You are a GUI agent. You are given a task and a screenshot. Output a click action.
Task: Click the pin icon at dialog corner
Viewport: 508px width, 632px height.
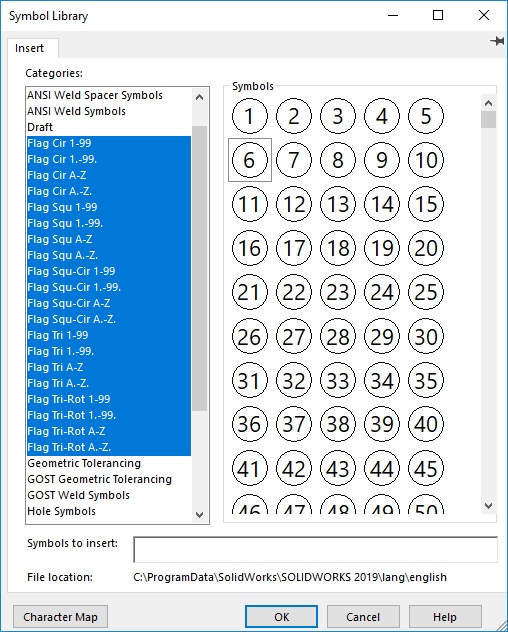pos(497,41)
